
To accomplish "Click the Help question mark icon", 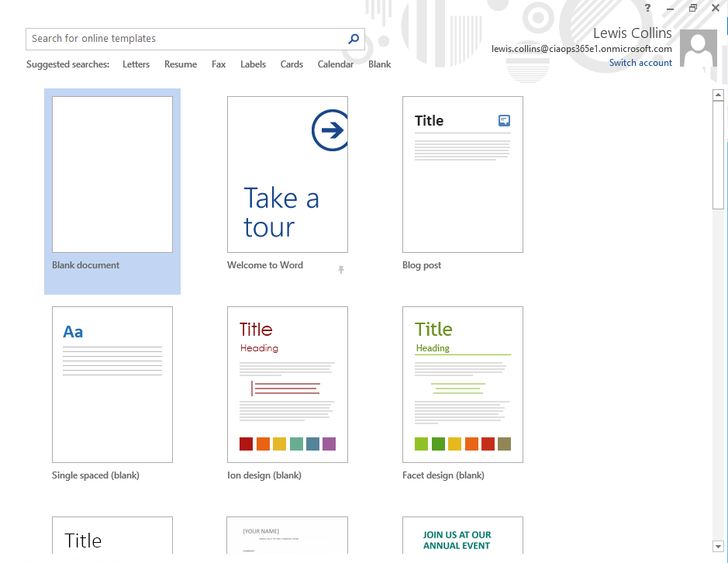I will (x=647, y=8).
